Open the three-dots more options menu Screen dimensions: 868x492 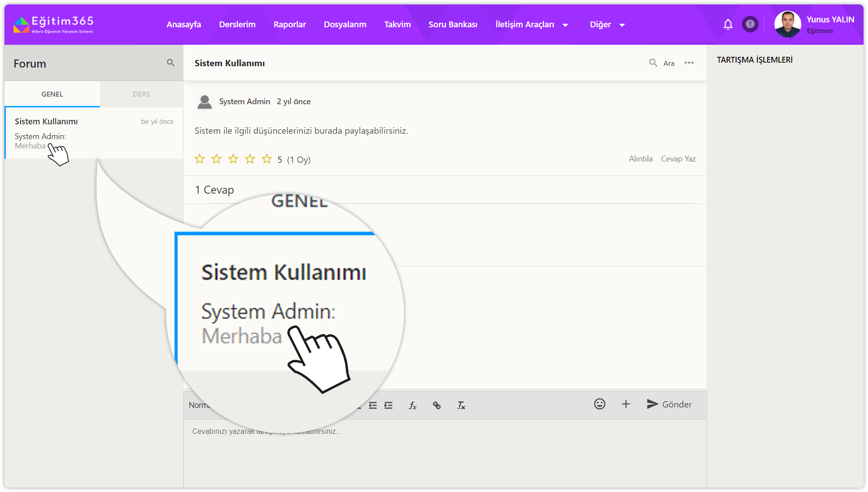coord(689,63)
